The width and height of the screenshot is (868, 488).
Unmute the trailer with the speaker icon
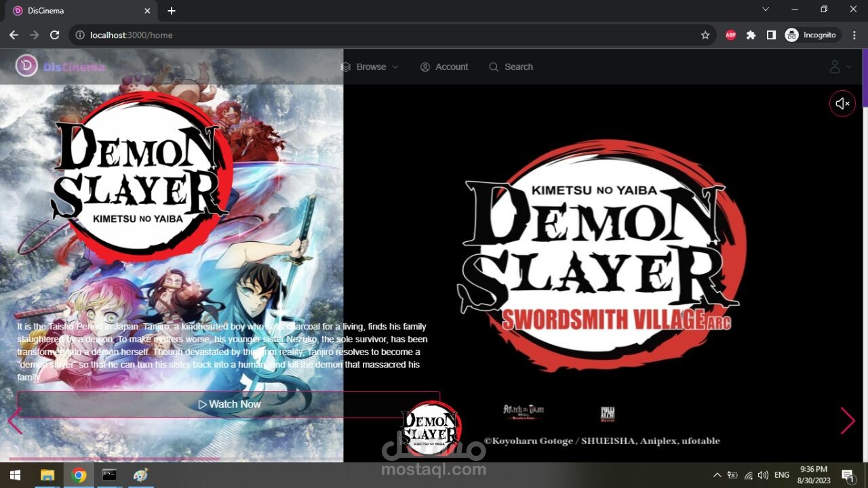(842, 104)
